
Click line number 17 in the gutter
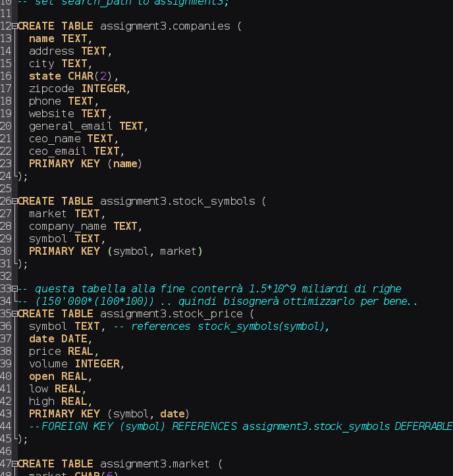pos(6,89)
